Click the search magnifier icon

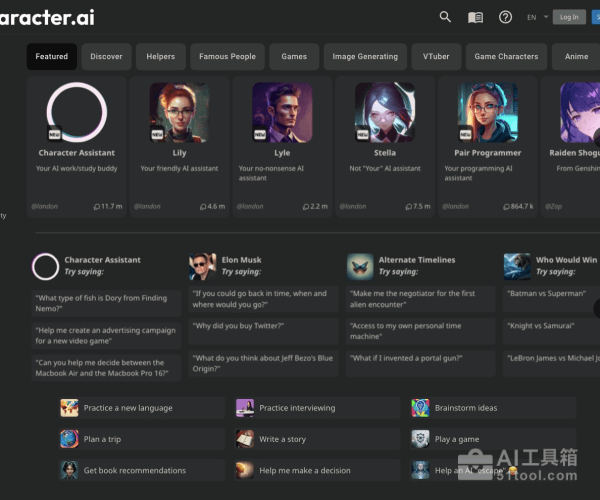coord(445,17)
